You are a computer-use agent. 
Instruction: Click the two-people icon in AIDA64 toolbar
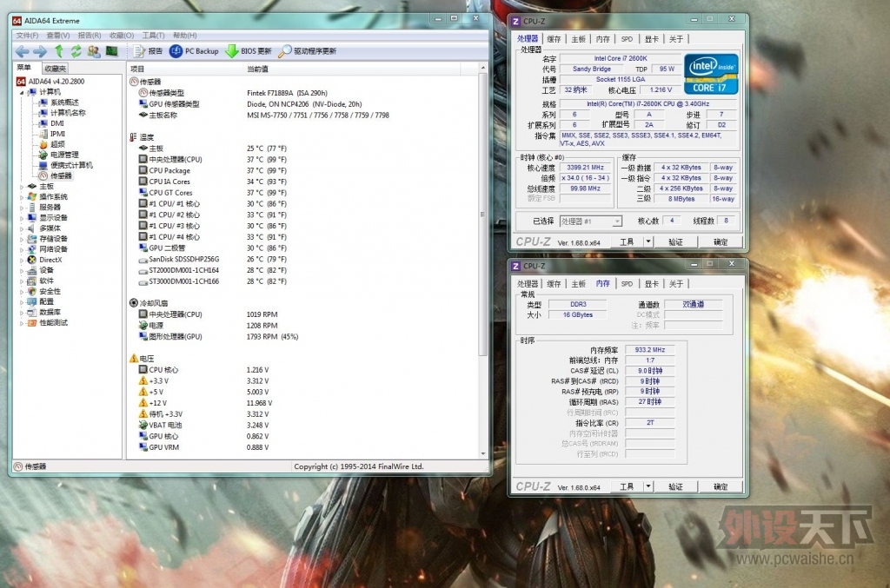pyautogui.click(x=94, y=51)
